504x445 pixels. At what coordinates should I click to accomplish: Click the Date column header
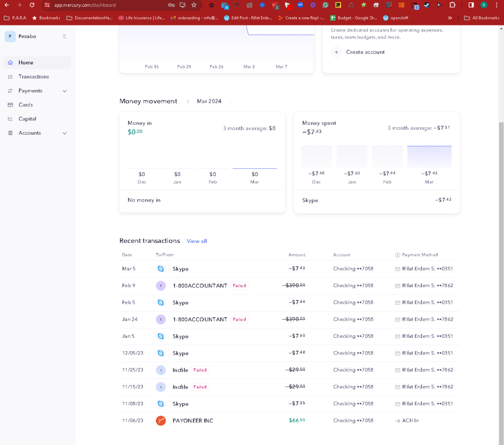click(127, 255)
